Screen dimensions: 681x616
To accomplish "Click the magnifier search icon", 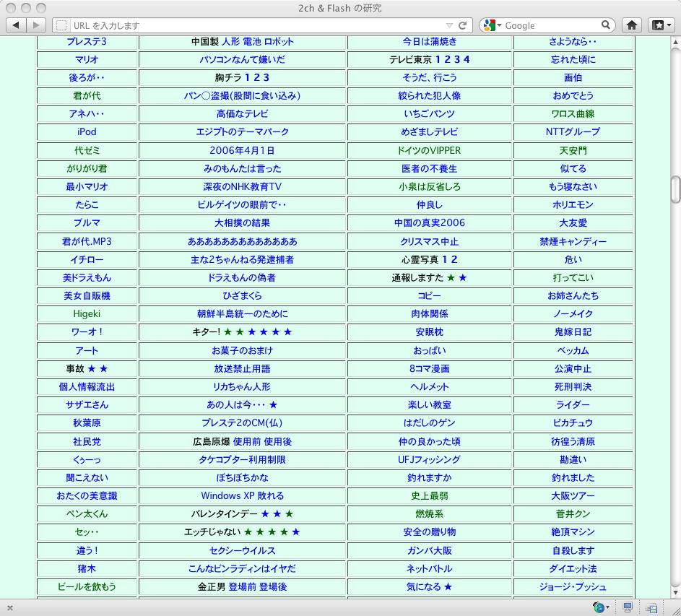I will click(x=605, y=25).
